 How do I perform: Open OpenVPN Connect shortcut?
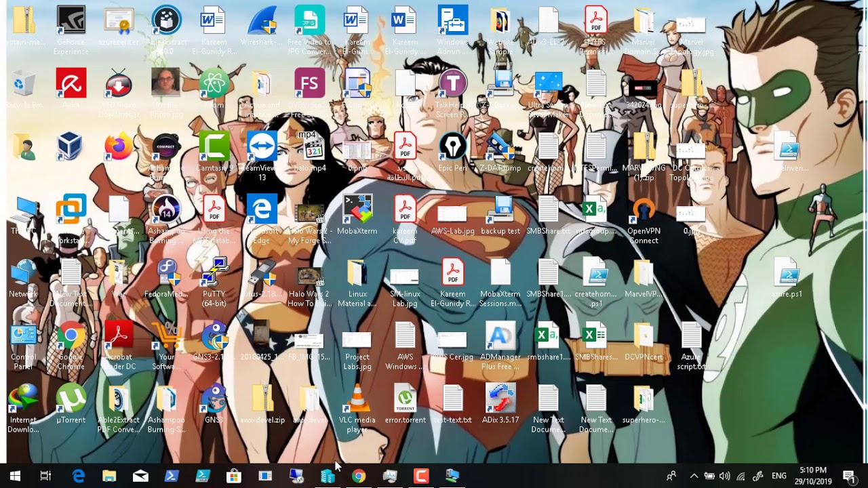pos(644,209)
